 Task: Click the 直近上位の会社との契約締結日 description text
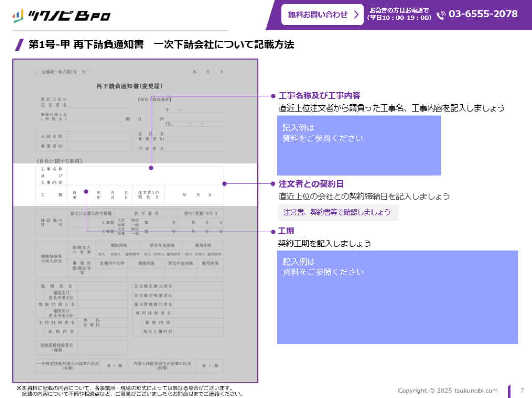[x=364, y=197]
